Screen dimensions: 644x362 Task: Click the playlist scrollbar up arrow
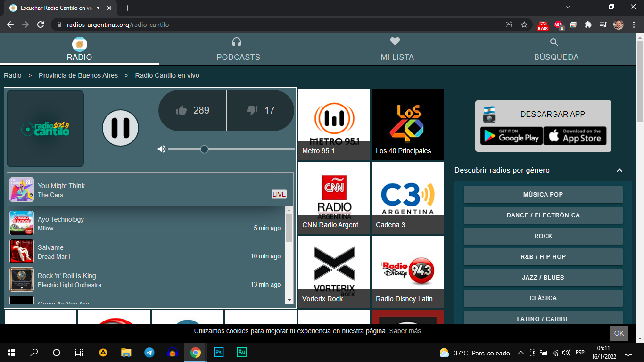(289, 210)
